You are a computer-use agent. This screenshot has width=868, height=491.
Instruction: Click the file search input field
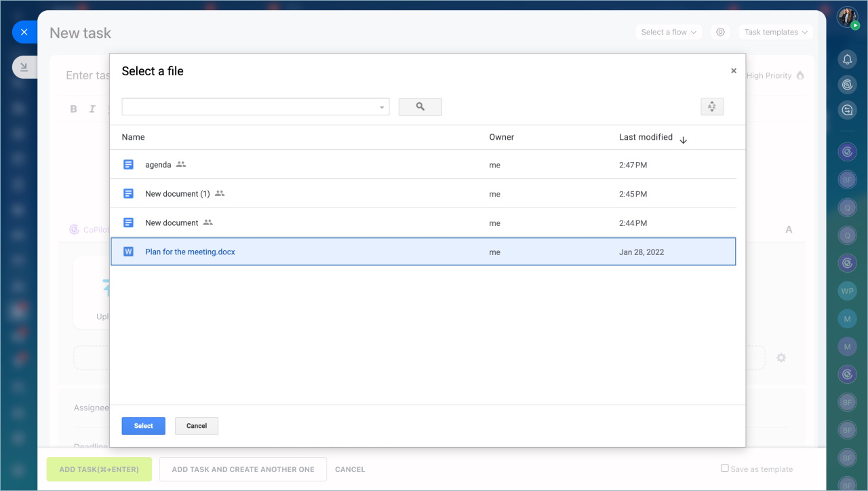[248, 107]
